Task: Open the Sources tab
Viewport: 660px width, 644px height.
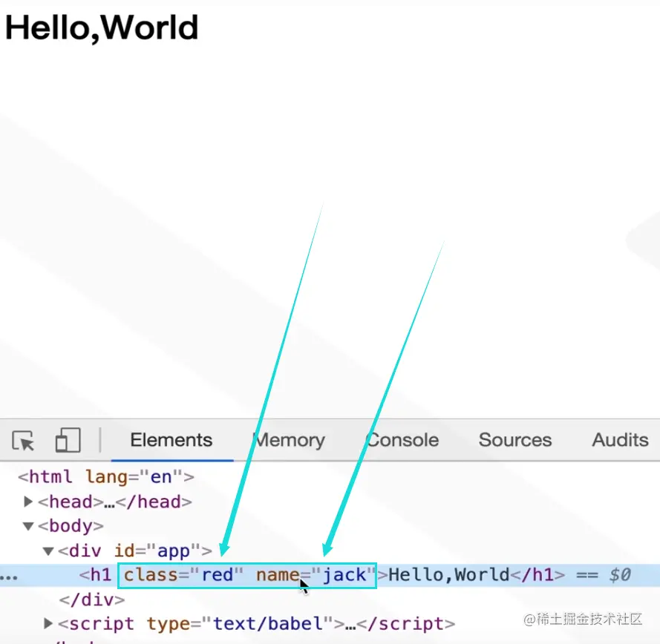Action: (514, 440)
